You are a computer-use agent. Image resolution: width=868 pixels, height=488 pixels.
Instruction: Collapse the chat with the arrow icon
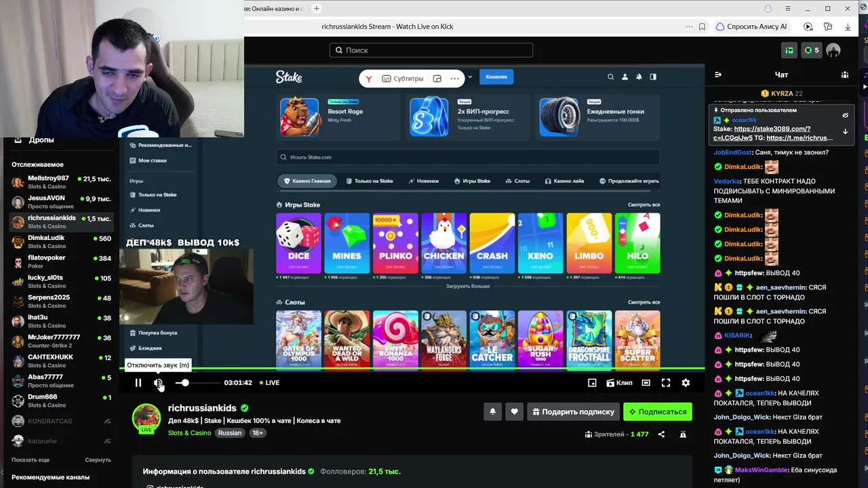tap(718, 75)
